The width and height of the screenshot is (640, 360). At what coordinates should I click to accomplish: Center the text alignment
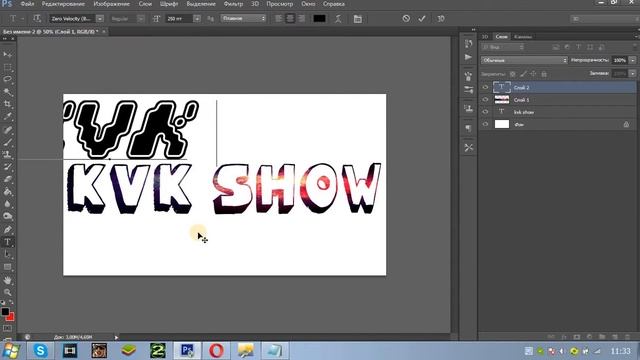290,18
